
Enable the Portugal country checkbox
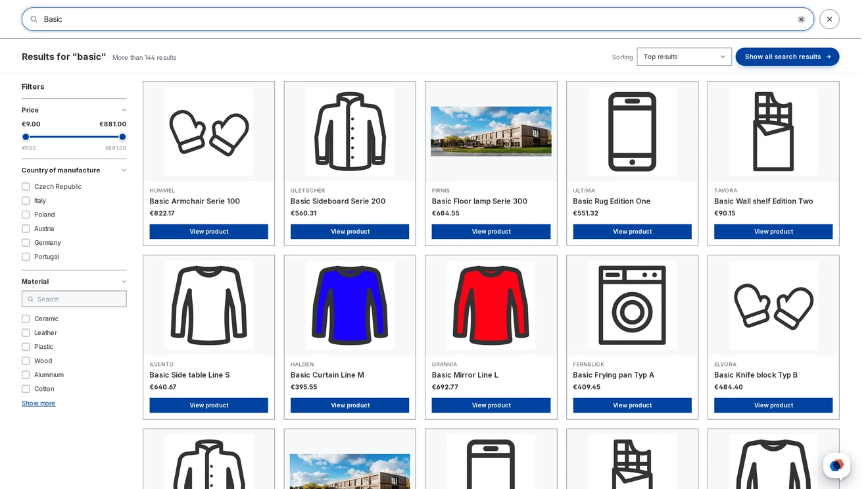point(26,257)
